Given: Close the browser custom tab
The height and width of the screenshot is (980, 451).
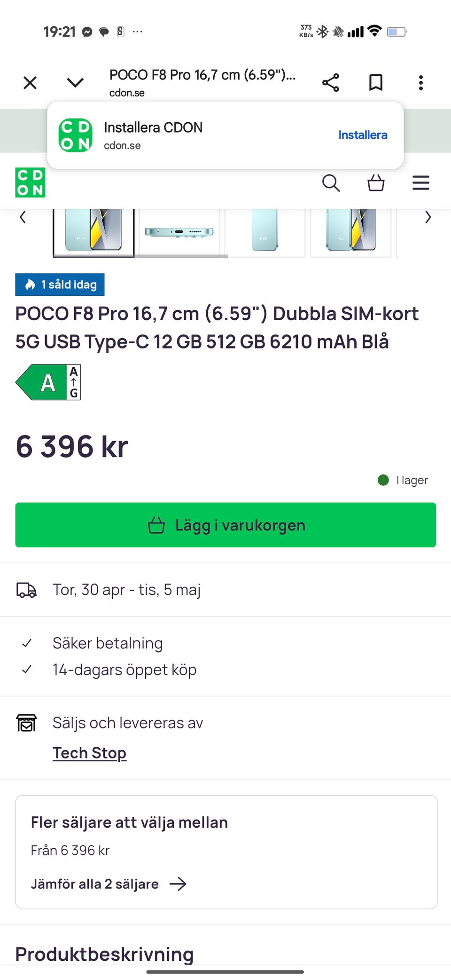Looking at the screenshot, I should [x=30, y=83].
